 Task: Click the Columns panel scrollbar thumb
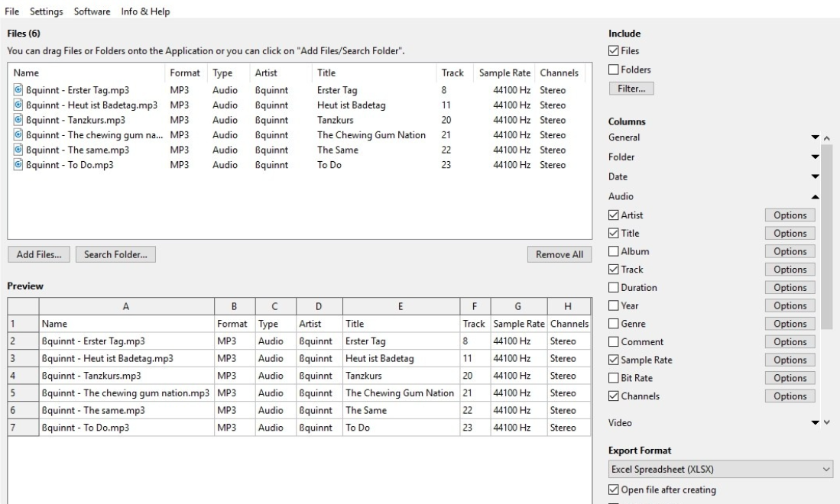tap(826, 238)
